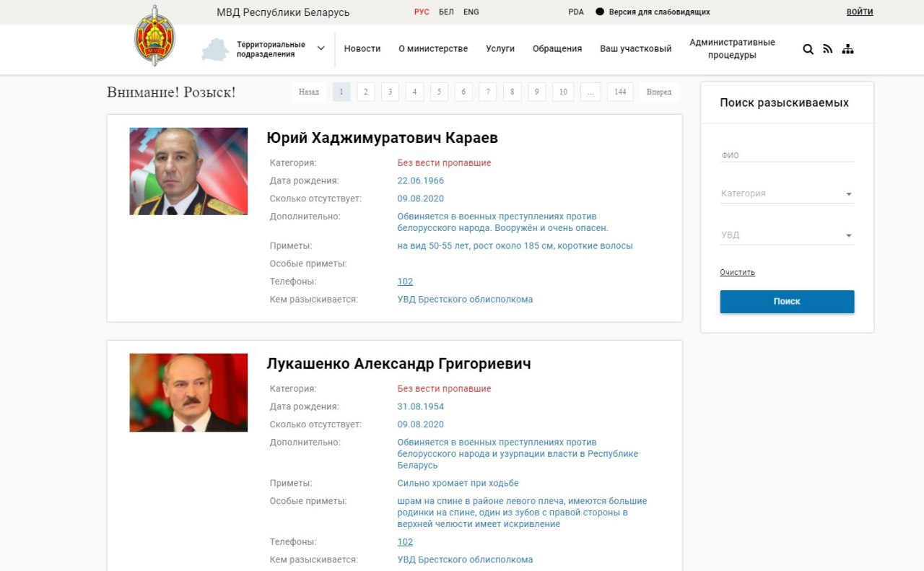The image size is (924, 571).
Task: Select pagination page 9
Action: pyautogui.click(x=536, y=92)
